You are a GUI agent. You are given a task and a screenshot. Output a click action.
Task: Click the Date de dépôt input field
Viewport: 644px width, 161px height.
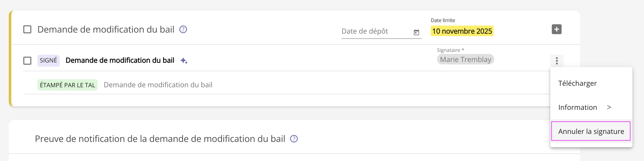coord(376,31)
